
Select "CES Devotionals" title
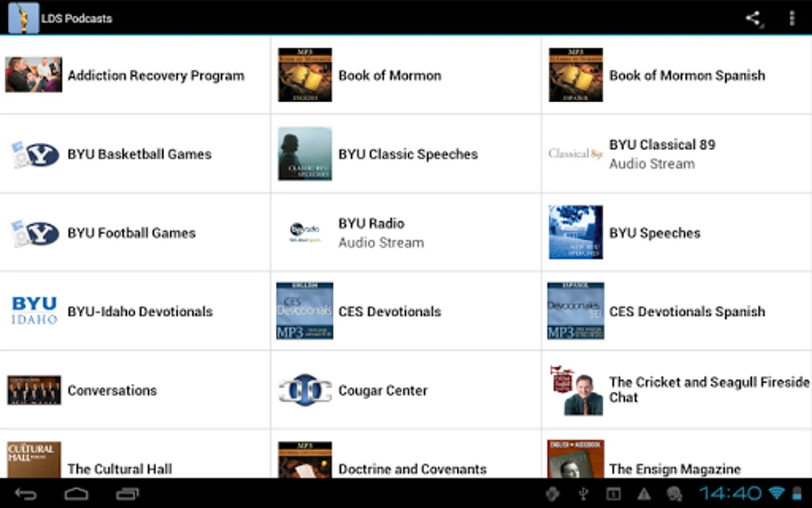pos(390,312)
